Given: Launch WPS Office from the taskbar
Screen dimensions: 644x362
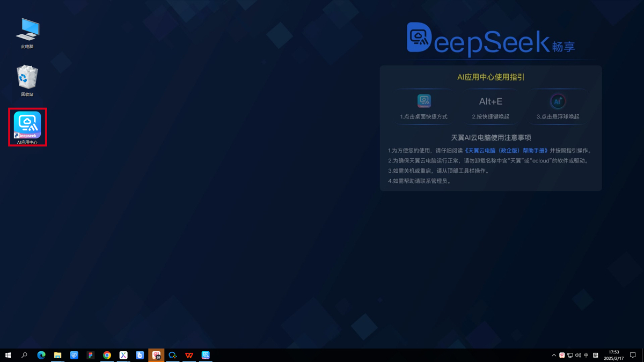Looking at the screenshot, I should (189, 355).
